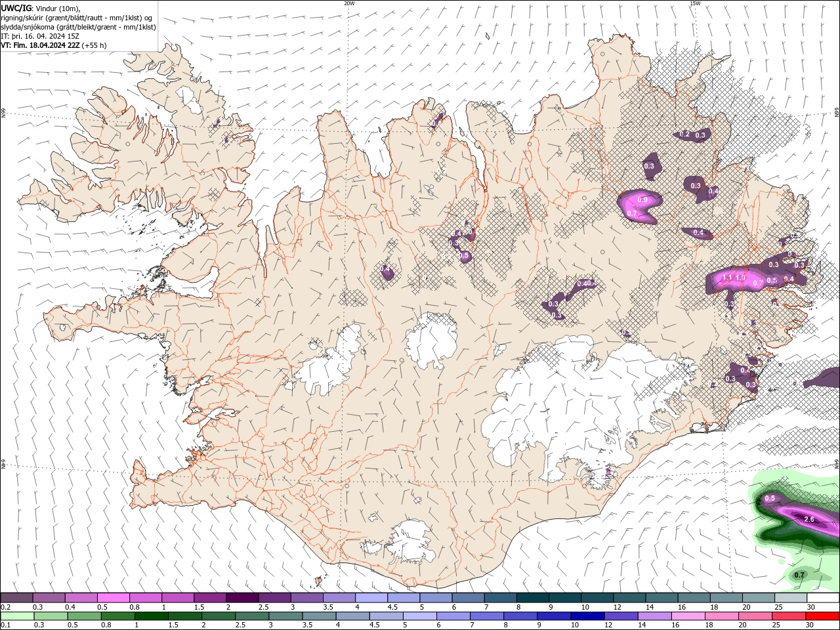Click bottom legend swatch between 10 and 12
840x630 pixels.
click(x=587, y=616)
